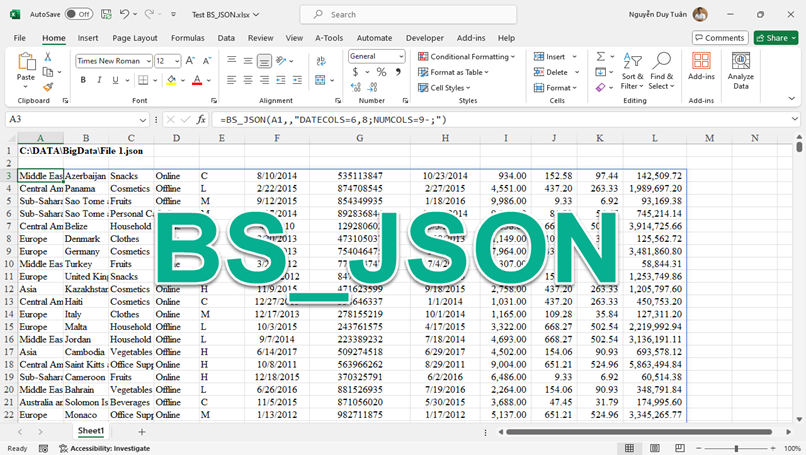Switch to the Page Layout tab
Viewport: 806px width, 455px height.
(x=135, y=38)
